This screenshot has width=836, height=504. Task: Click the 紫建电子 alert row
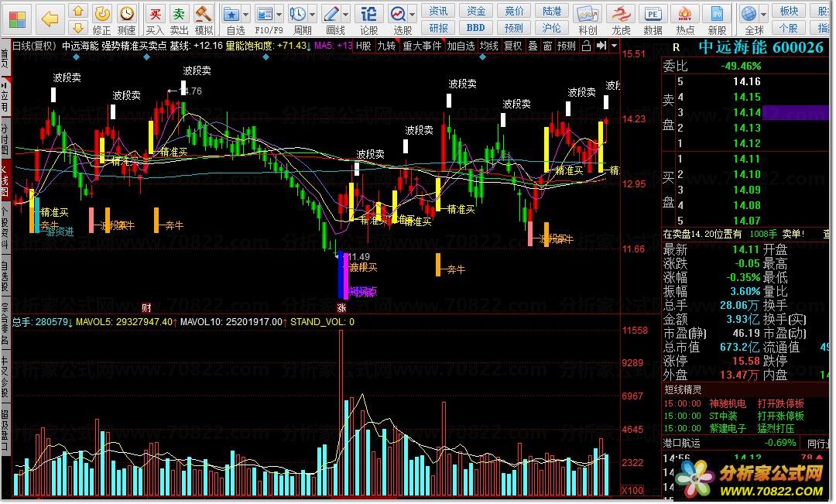click(x=746, y=428)
